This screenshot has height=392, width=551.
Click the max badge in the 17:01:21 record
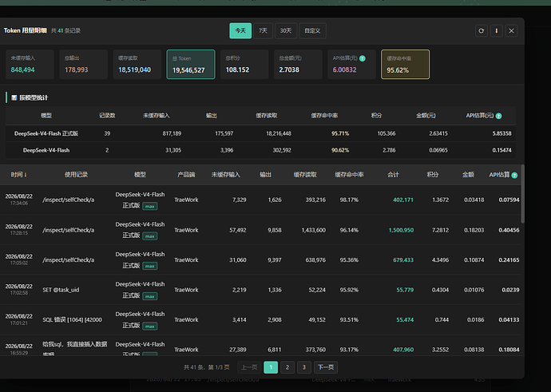[149, 326]
